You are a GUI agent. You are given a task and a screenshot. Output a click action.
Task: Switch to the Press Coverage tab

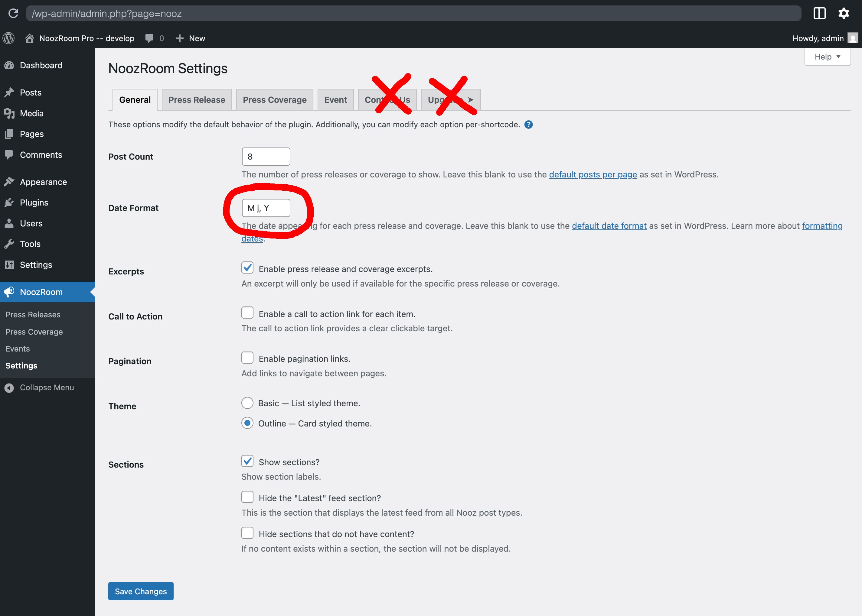click(274, 99)
